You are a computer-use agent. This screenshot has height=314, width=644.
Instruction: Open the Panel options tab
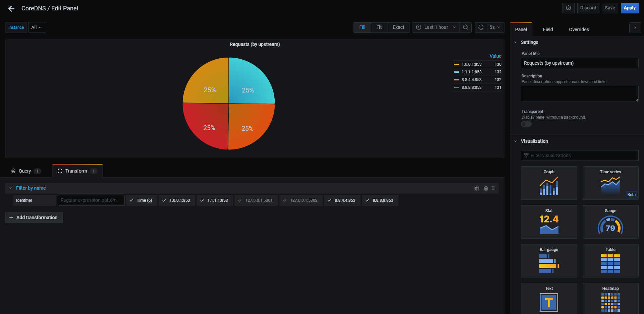coord(521,29)
